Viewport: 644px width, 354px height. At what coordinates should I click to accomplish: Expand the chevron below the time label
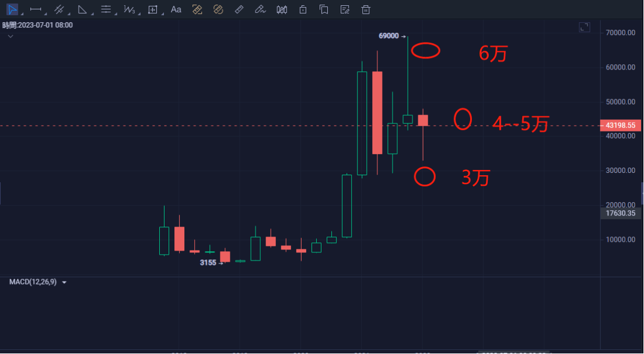pyautogui.click(x=10, y=36)
